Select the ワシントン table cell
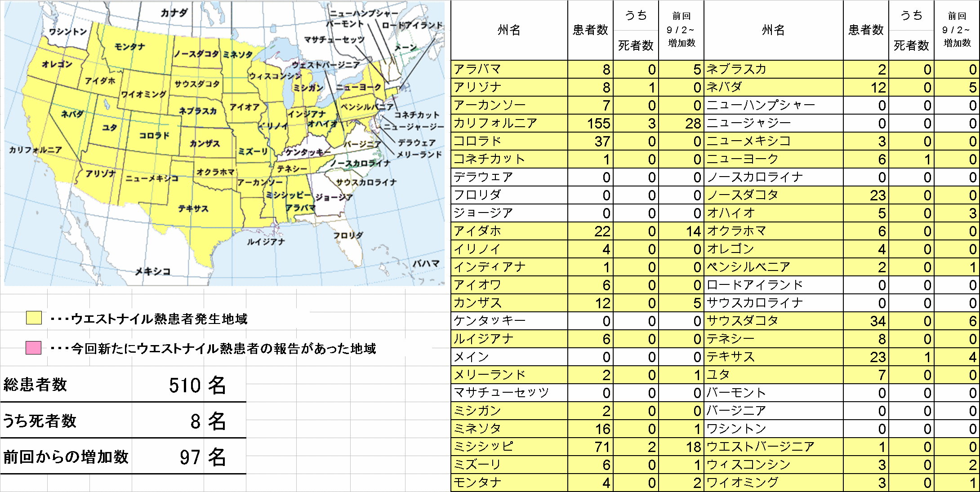This screenshot has width=980, height=492. (x=774, y=429)
